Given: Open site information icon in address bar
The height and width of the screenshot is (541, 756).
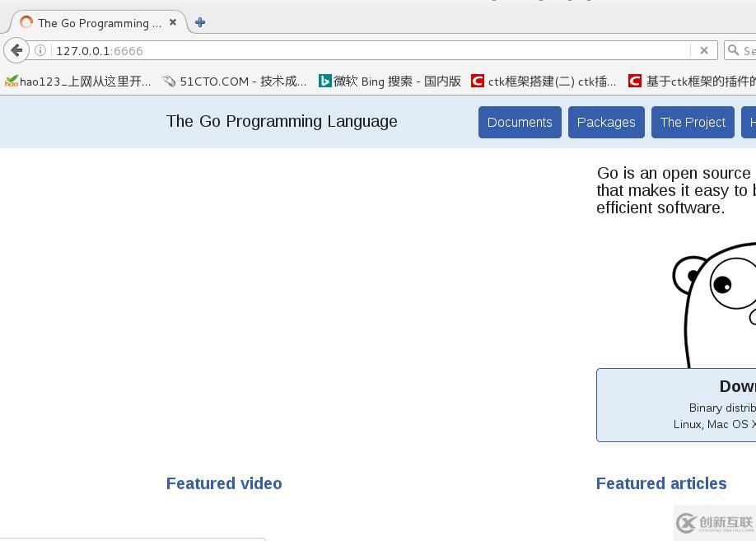Looking at the screenshot, I should coord(40,50).
